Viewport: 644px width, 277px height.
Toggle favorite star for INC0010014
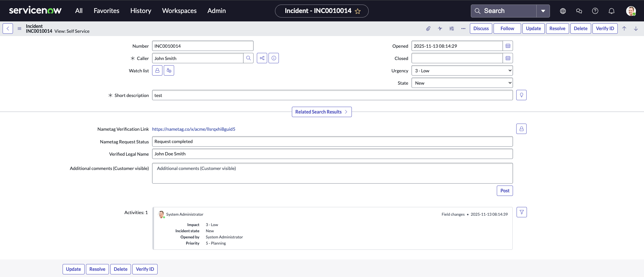pyautogui.click(x=358, y=11)
